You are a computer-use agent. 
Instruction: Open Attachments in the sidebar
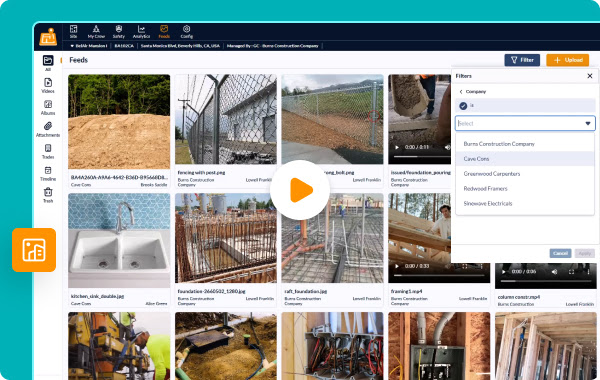pos(48,129)
